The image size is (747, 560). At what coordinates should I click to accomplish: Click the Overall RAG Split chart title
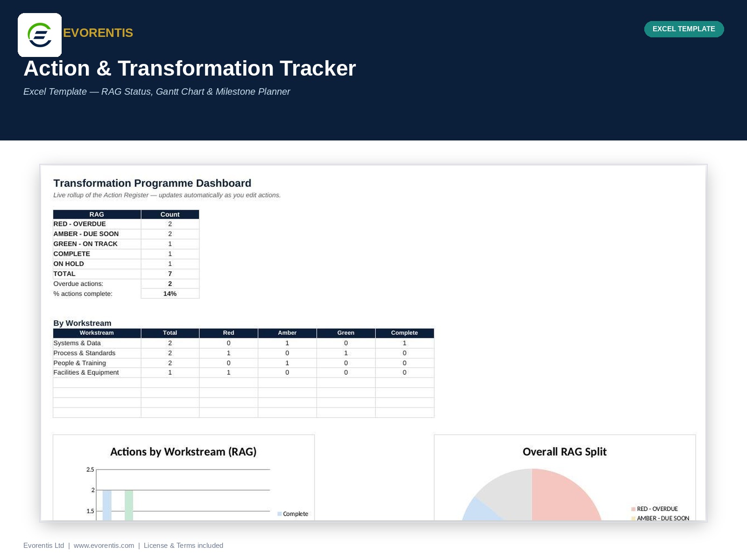pyautogui.click(x=564, y=452)
